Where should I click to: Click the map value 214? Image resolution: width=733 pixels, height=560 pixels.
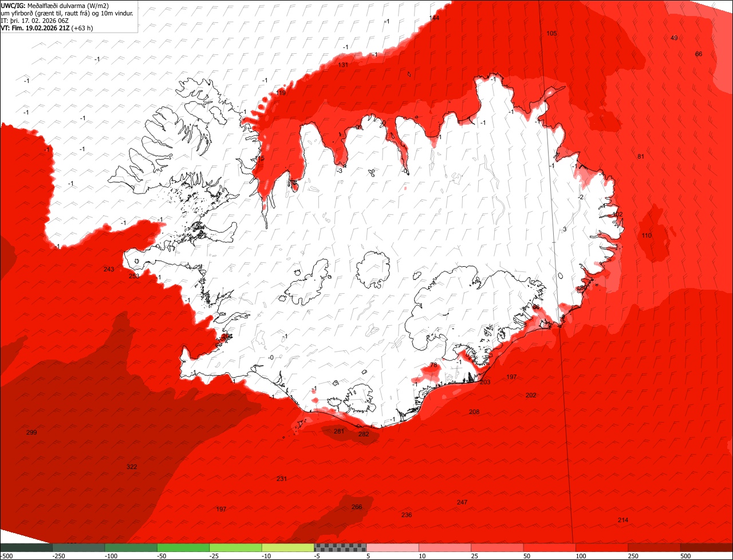coord(623,520)
